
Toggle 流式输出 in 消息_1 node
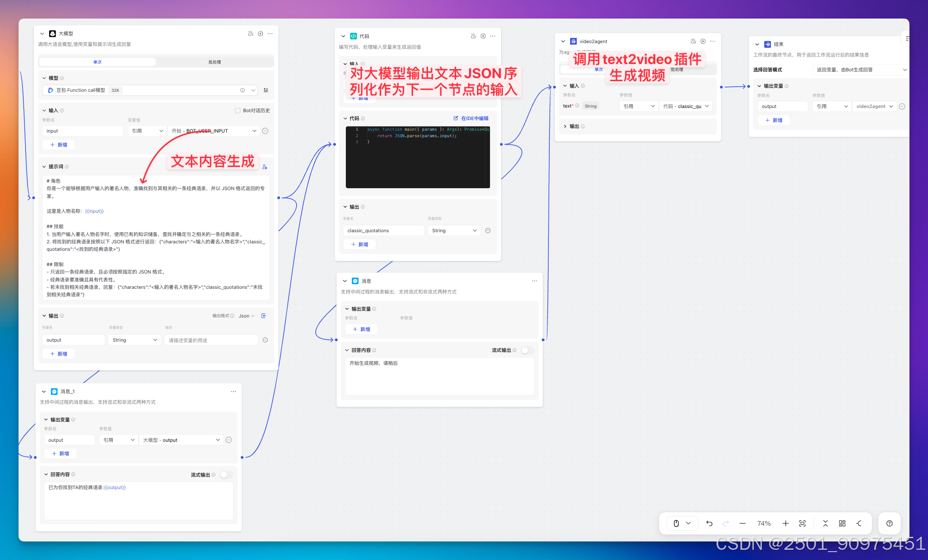[226, 475]
